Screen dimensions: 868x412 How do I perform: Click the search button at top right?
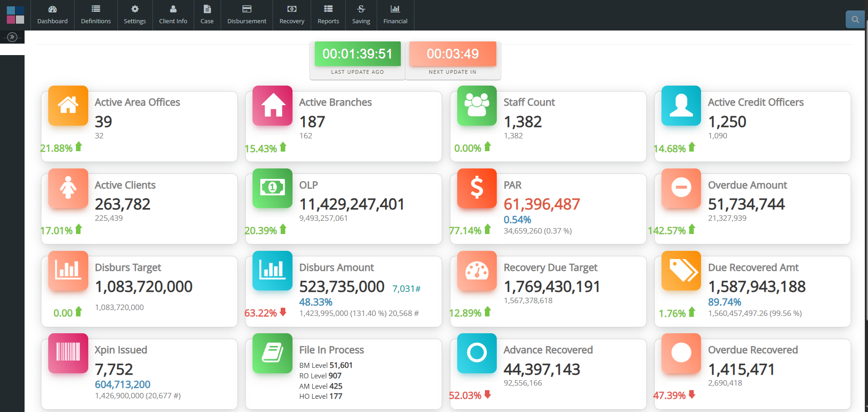(855, 20)
